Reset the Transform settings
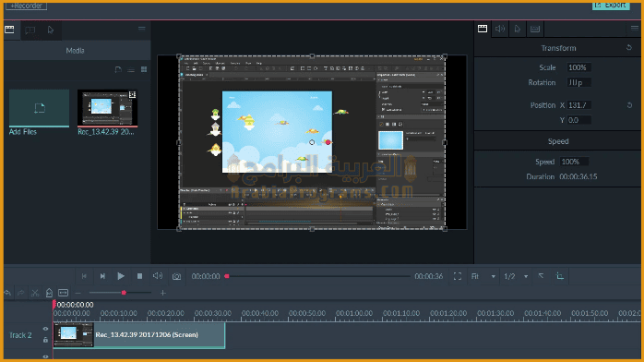 click(x=629, y=48)
